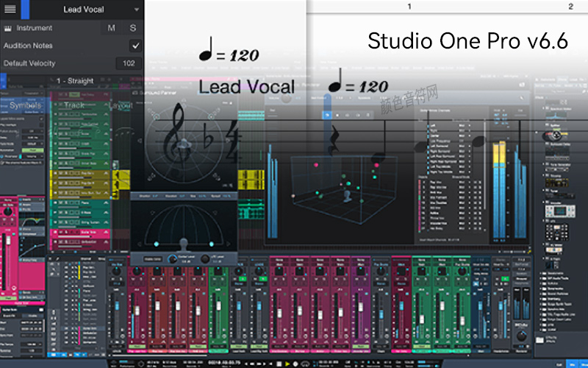The height and width of the screenshot is (368, 588).
Task: Click the pan knob on the pink channel strip
Action: pyautogui.click(x=7, y=211)
